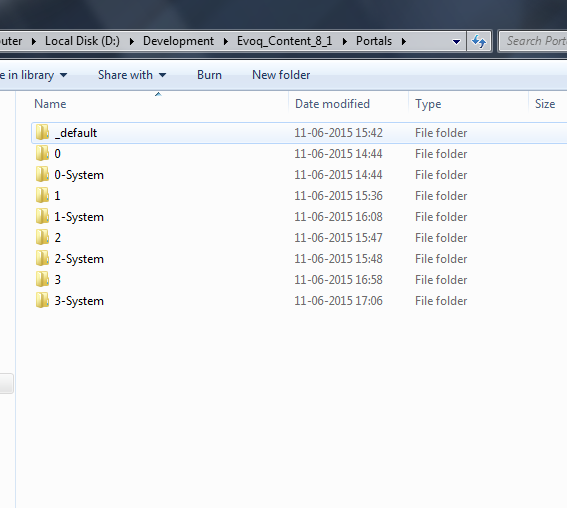This screenshot has height=508, width=567.
Task: Select the _default folder icon
Action: tap(42, 132)
